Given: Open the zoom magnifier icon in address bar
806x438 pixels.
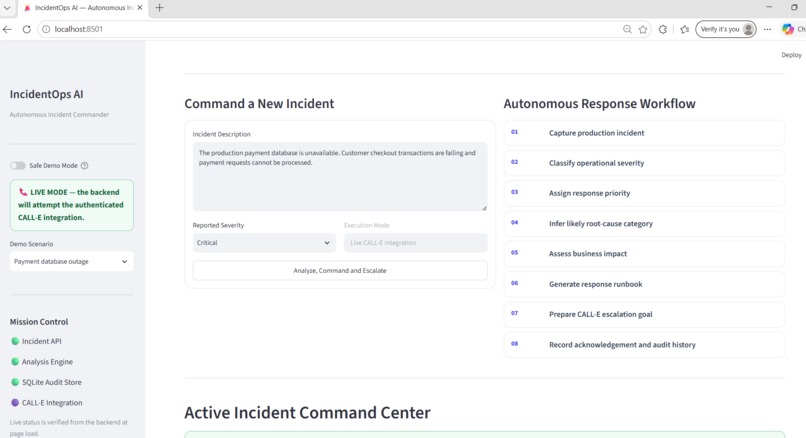Looking at the screenshot, I should pos(627,29).
